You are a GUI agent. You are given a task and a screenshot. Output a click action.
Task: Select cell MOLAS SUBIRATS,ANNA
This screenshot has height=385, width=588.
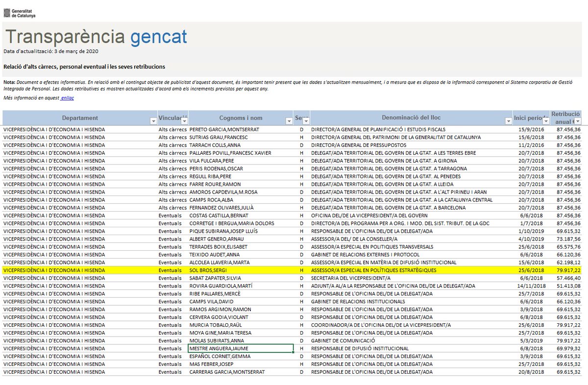coord(241,340)
